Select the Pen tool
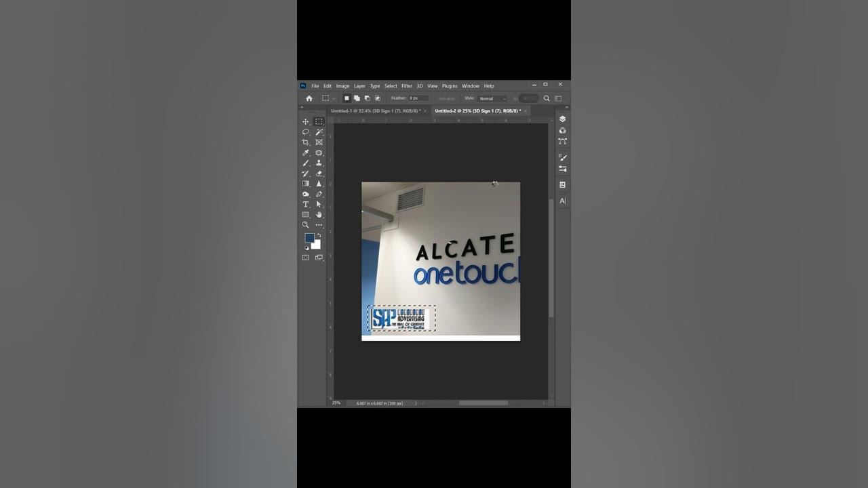 [x=319, y=195]
